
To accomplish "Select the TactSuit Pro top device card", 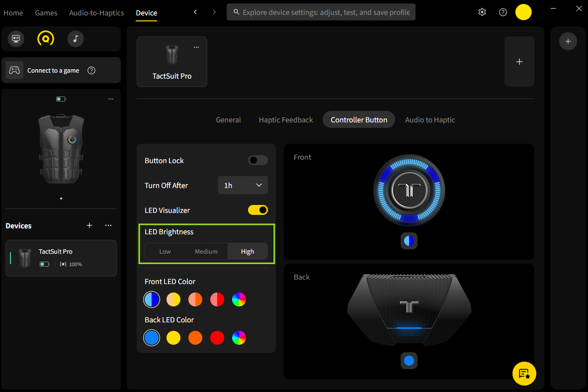I will pos(172,62).
